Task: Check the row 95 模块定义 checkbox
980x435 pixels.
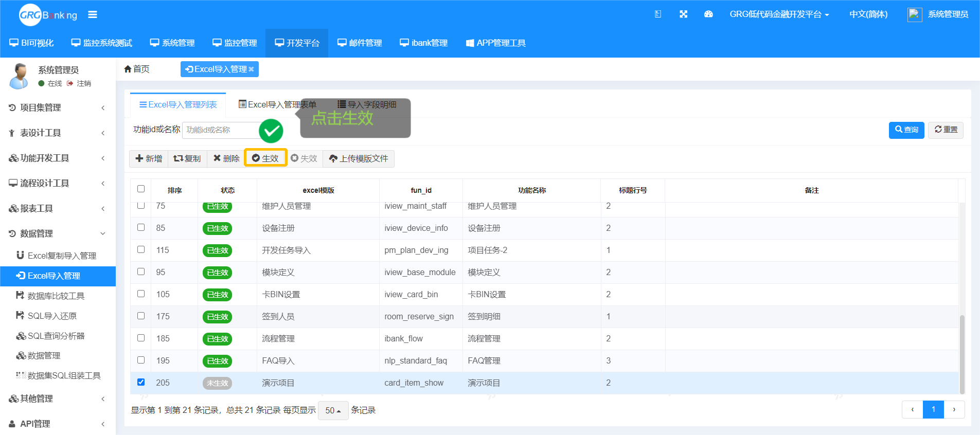Action: pyautogui.click(x=141, y=271)
